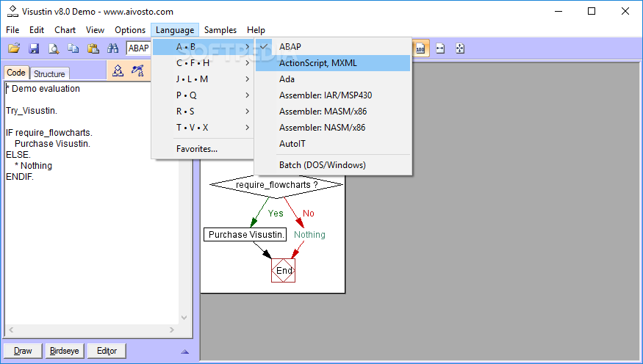Expand the P • Q submenu
The width and height of the screenshot is (643, 364).
(203, 95)
